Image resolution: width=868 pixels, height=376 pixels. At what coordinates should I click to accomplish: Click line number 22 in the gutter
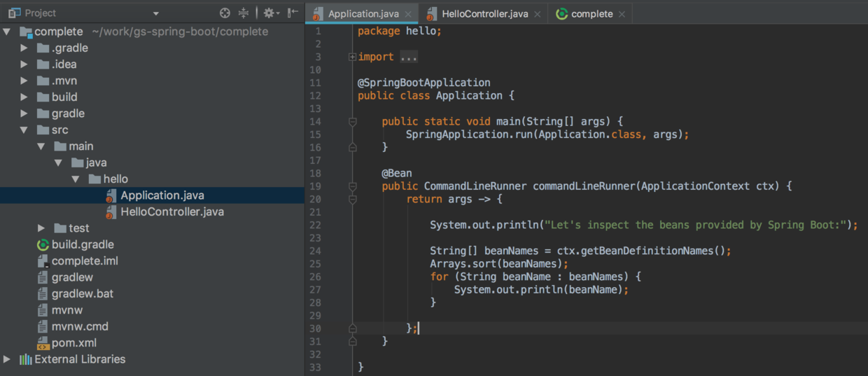pyautogui.click(x=315, y=225)
